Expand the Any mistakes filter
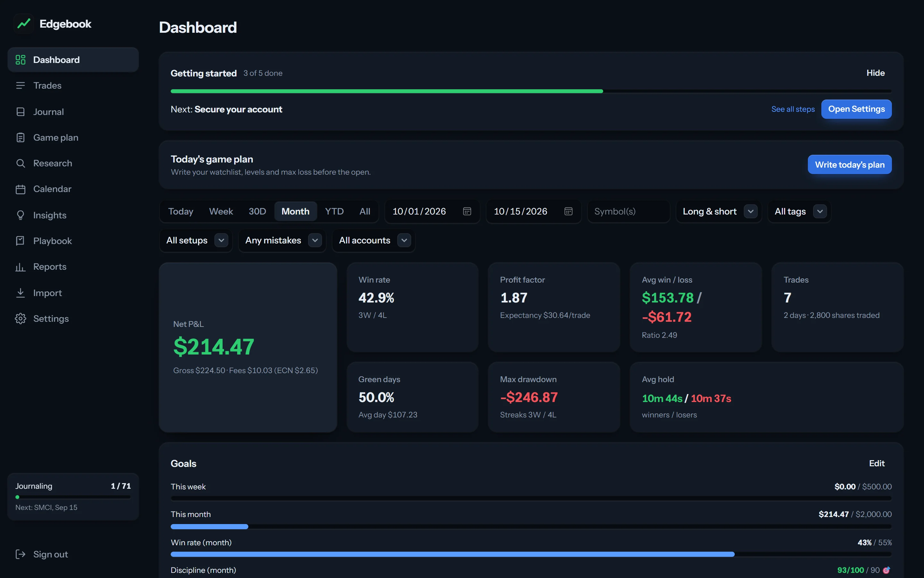 (282, 241)
